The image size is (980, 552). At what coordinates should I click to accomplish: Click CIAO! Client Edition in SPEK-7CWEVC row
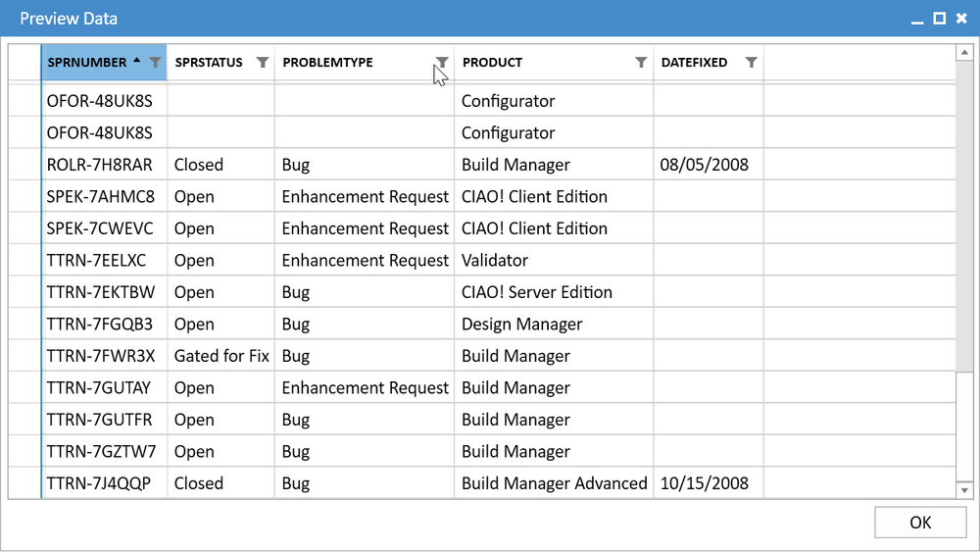[x=555, y=228]
